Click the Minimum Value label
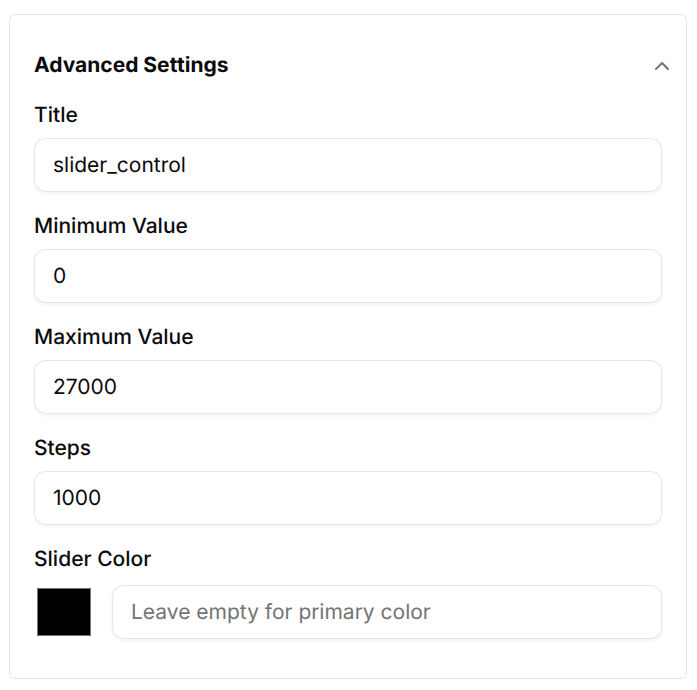 (x=111, y=226)
